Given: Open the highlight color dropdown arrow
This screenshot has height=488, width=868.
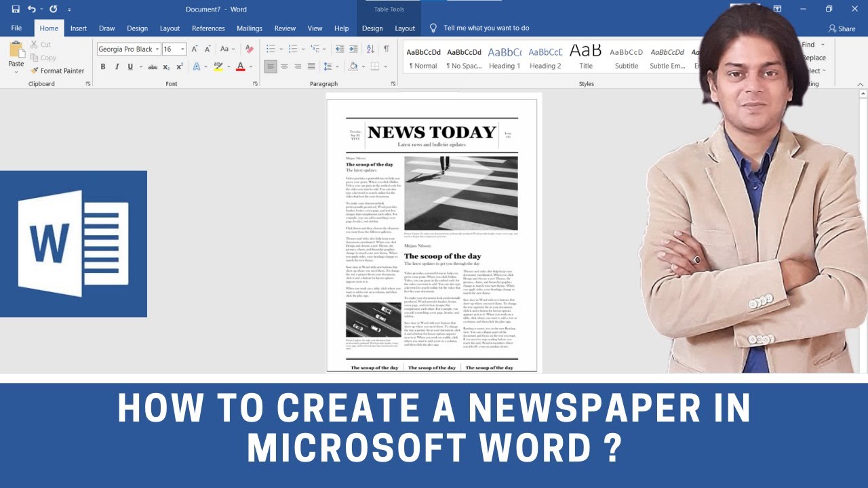Looking at the screenshot, I should pos(228,66).
